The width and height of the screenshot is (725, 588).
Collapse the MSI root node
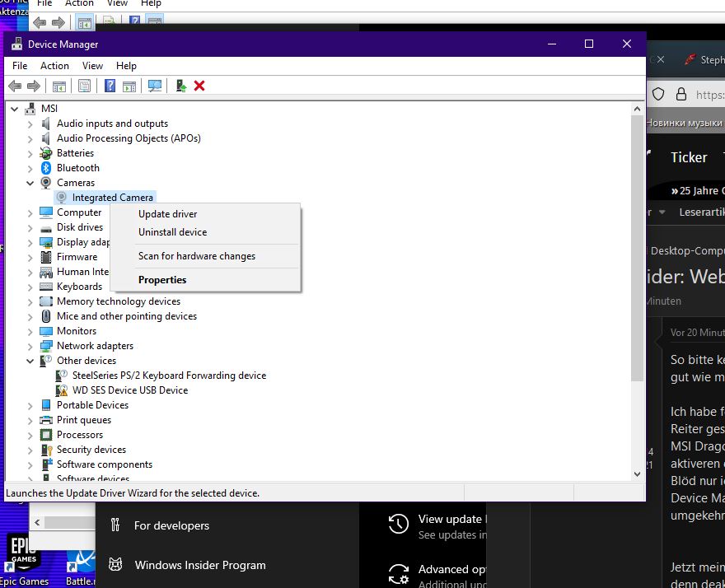[x=15, y=109]
